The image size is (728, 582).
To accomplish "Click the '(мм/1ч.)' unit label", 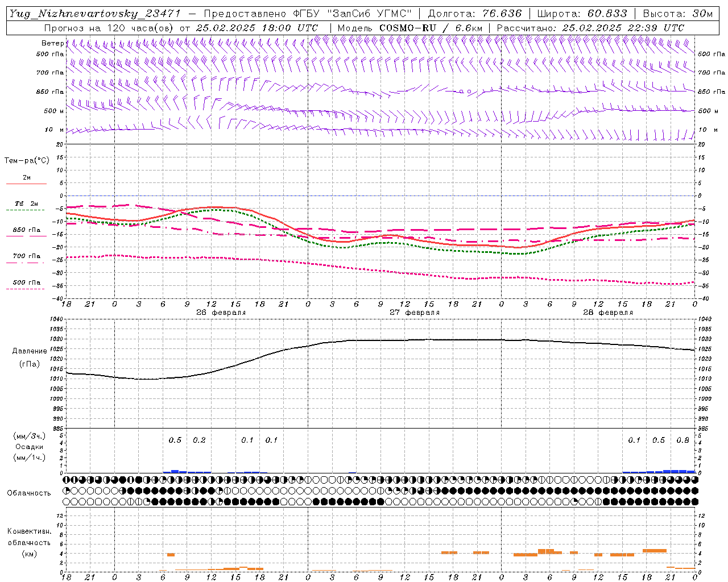I will [x=29, y=458].
